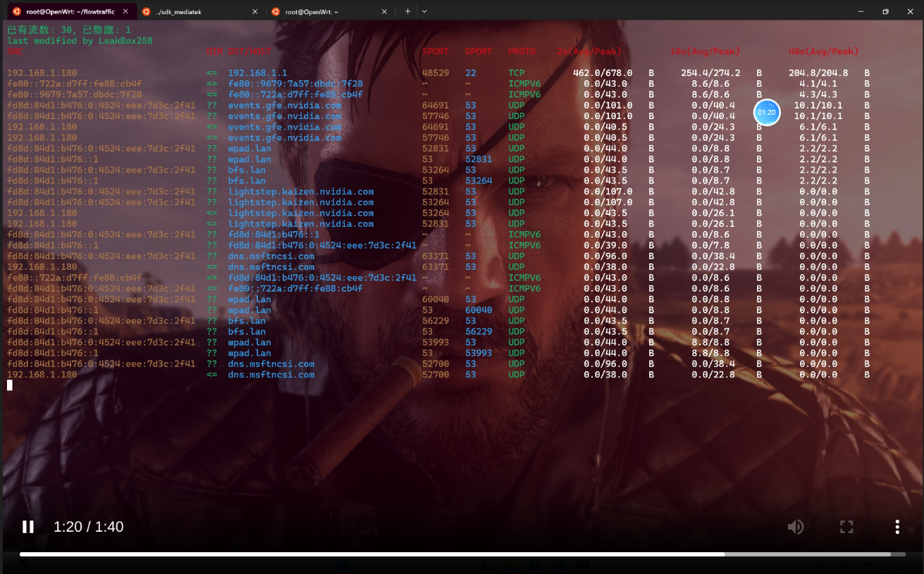Pause the video playback
This screenshot has height=574, width=924.
28,527
